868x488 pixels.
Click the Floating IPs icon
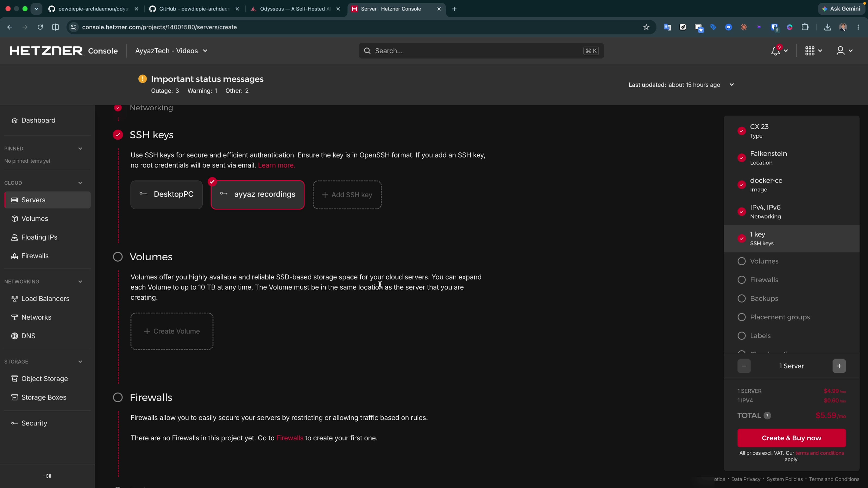(x=14, y=237)
